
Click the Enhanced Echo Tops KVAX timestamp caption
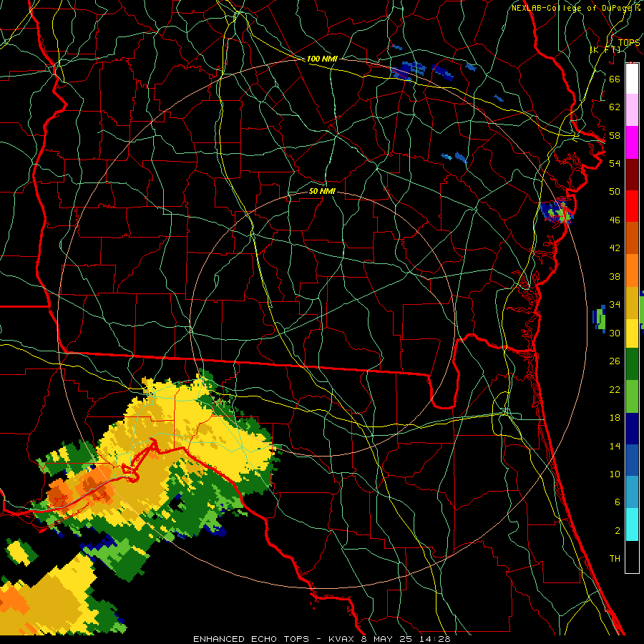(x=322, y=639)
